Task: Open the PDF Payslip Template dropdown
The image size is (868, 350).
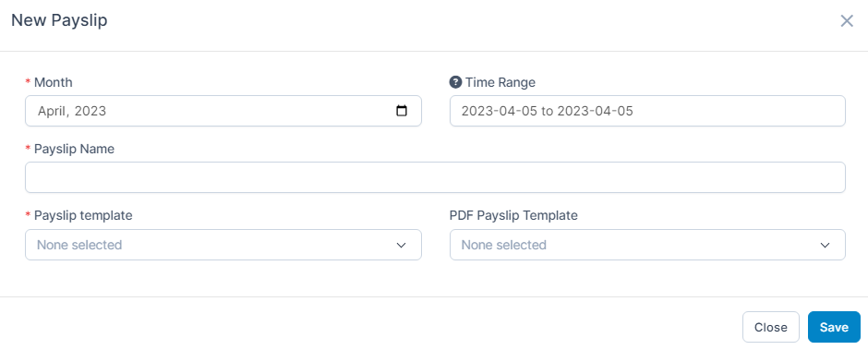Action: coord(647,245)
